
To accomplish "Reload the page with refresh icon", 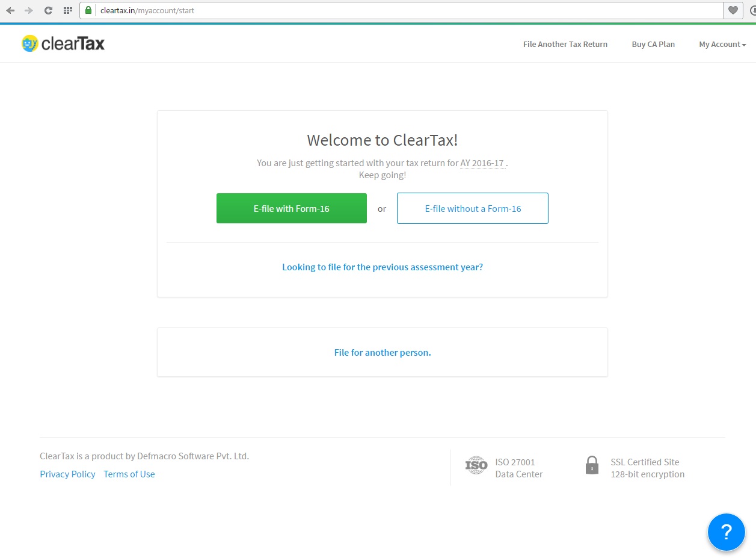I will click(48, 10).
